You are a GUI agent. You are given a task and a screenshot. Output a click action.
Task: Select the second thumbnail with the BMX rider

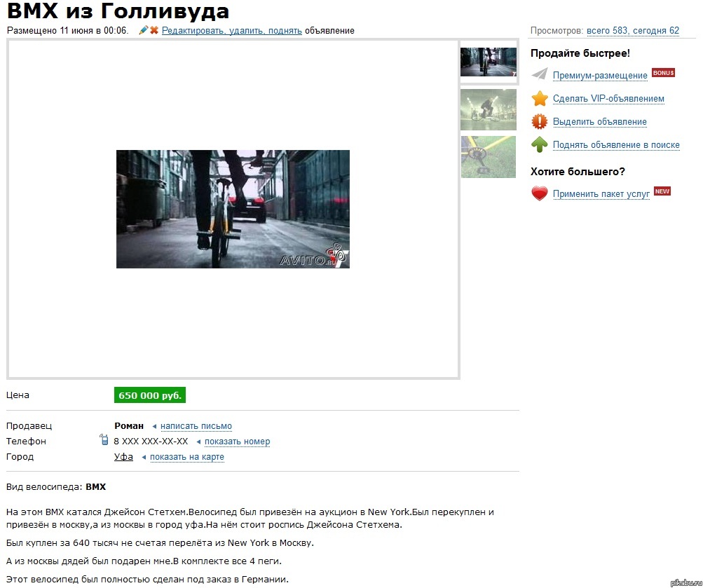489,109
